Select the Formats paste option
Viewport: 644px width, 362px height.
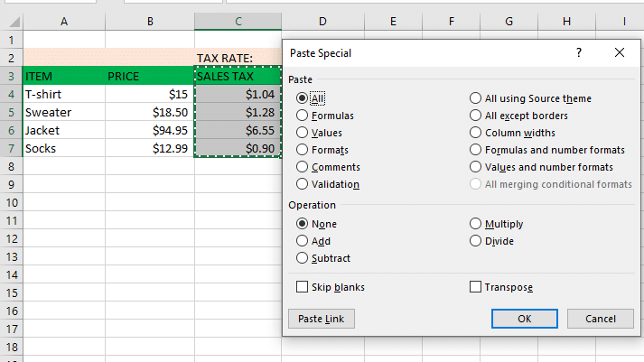302,150
